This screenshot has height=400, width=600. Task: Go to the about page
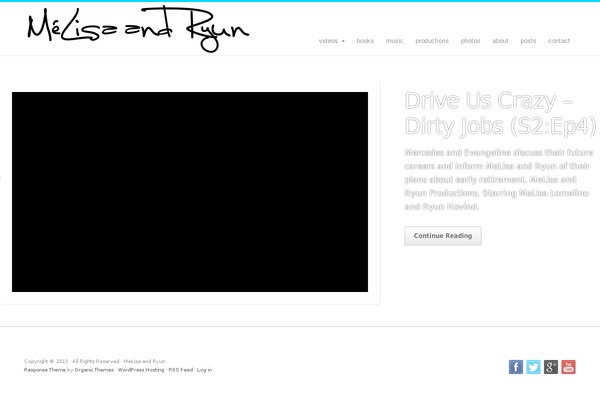pos(500,41)
